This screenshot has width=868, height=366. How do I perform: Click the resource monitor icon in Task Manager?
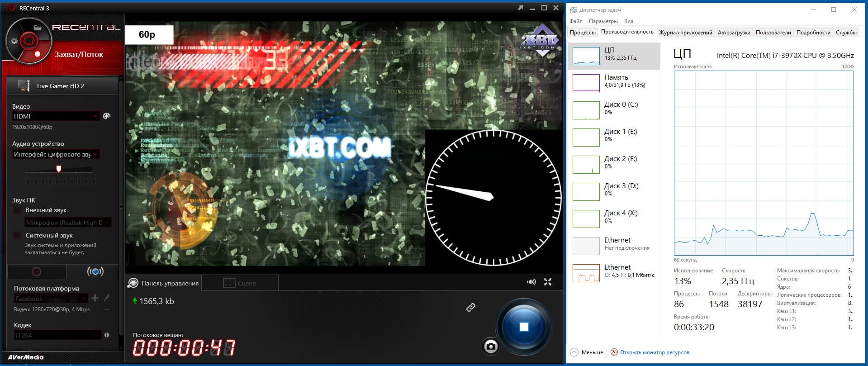coord(614,352)
